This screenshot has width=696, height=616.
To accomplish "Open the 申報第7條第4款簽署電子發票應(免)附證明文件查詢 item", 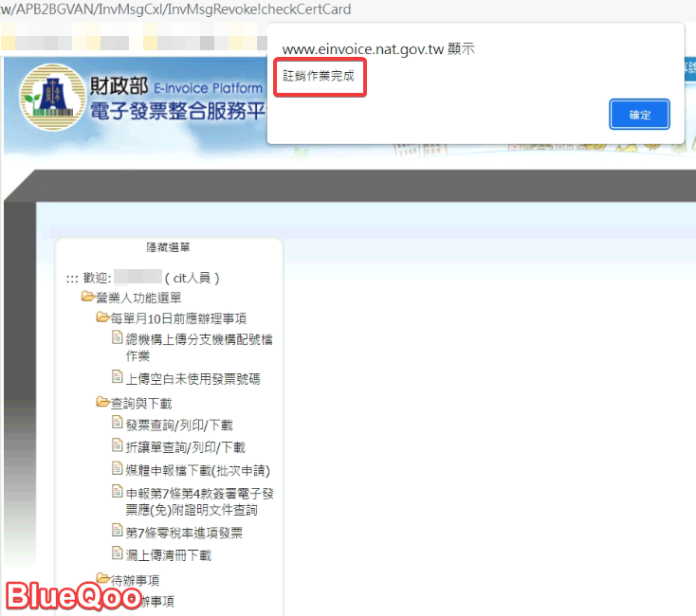I will (199, 501).
